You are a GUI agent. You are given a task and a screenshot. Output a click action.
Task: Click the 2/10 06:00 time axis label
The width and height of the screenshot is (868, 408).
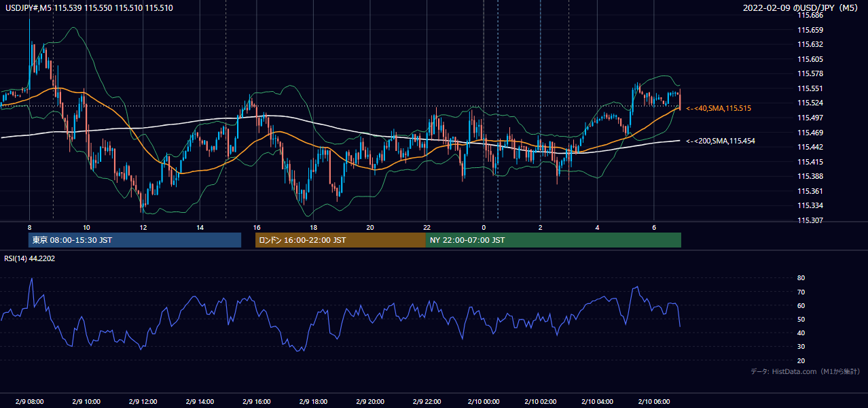tap(653, 402)
